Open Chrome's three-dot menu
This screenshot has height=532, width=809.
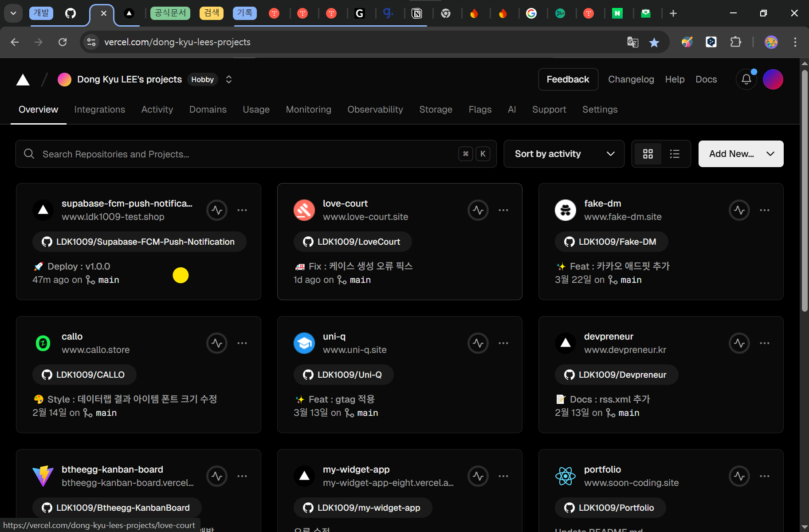point(795,42)
